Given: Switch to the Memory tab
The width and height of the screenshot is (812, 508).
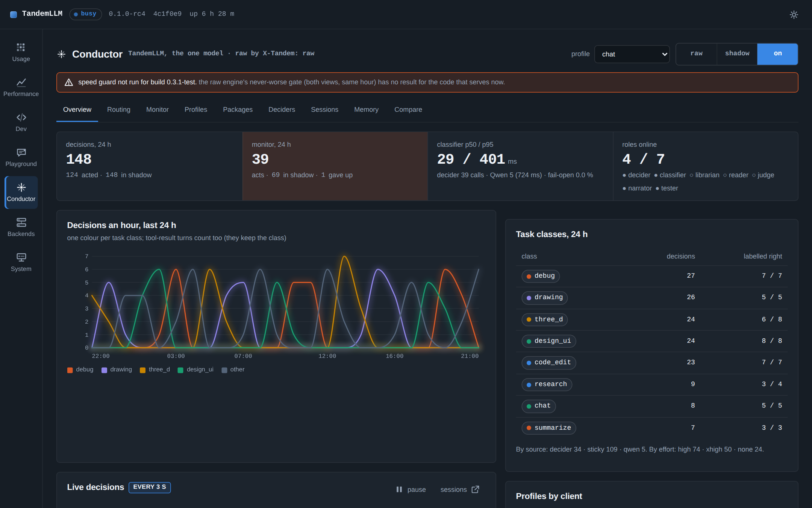Looking at the screenshot, I should 366,110.
